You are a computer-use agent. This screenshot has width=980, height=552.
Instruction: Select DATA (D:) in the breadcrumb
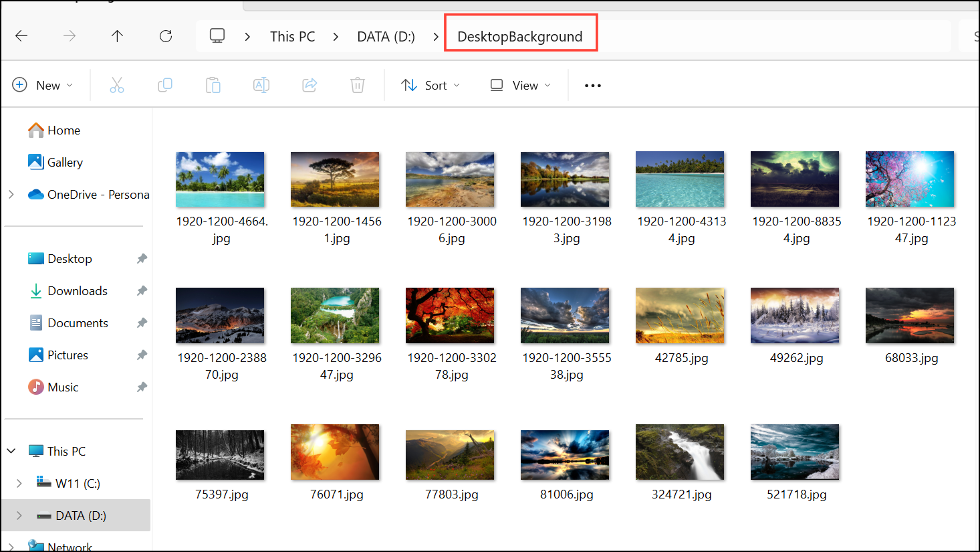[x=386, y=36]
